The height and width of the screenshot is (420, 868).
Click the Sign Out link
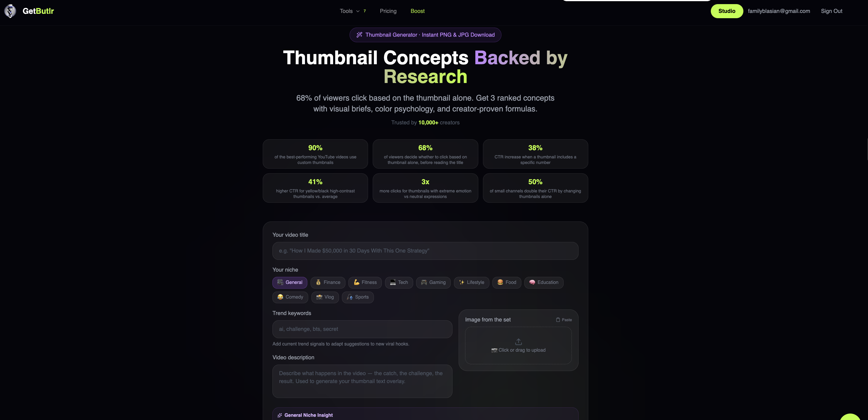[x=831, y=11]
